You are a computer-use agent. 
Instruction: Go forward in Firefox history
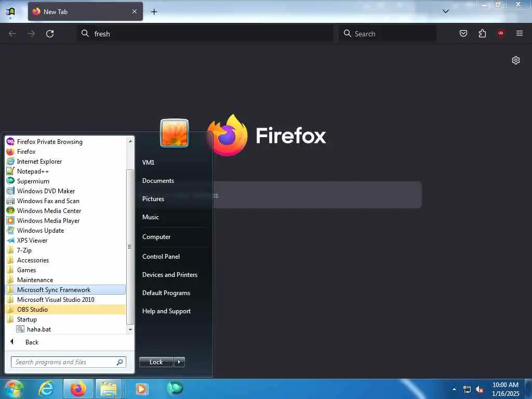pyautogui.click(x=31, y=34)
